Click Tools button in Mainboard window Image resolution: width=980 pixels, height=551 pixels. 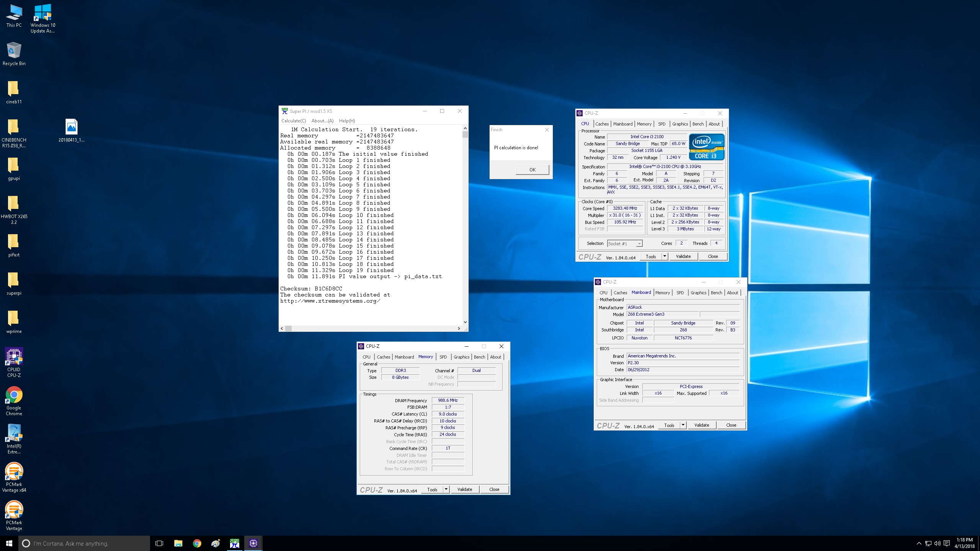pos(669,425)
